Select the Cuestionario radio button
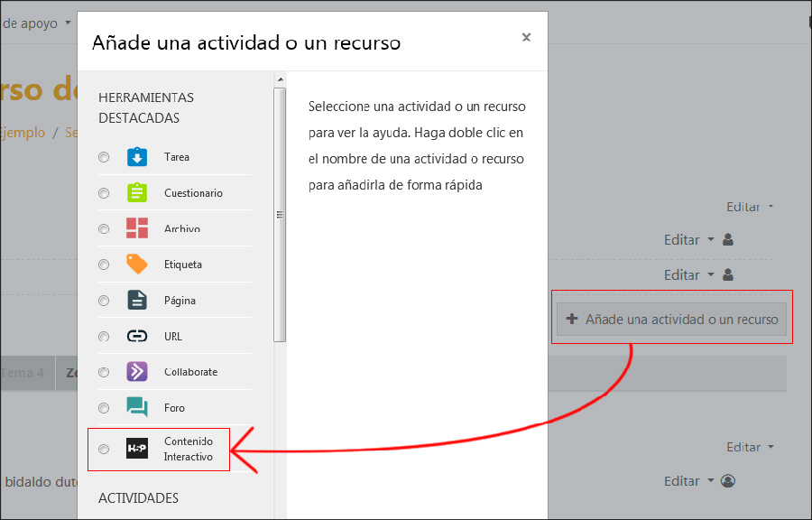 [x=104, y=193]
